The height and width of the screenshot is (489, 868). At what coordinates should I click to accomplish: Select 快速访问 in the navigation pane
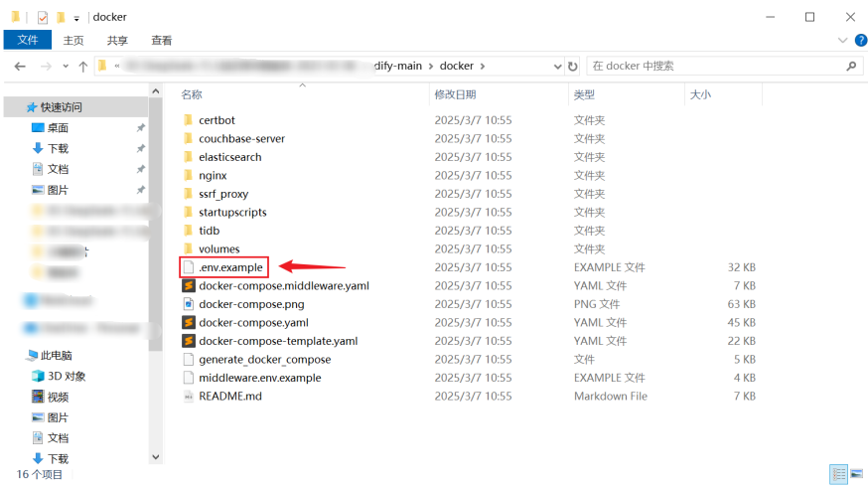61,107
